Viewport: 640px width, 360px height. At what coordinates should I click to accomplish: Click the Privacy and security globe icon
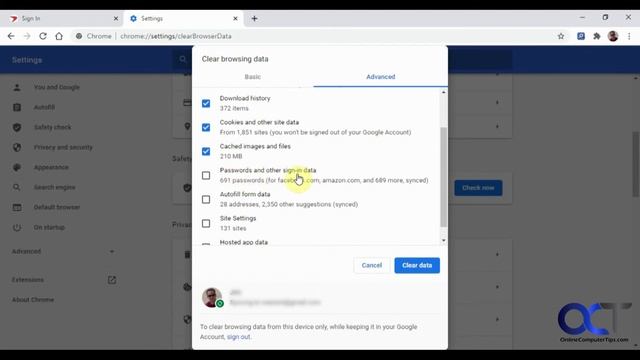point(17,147)
